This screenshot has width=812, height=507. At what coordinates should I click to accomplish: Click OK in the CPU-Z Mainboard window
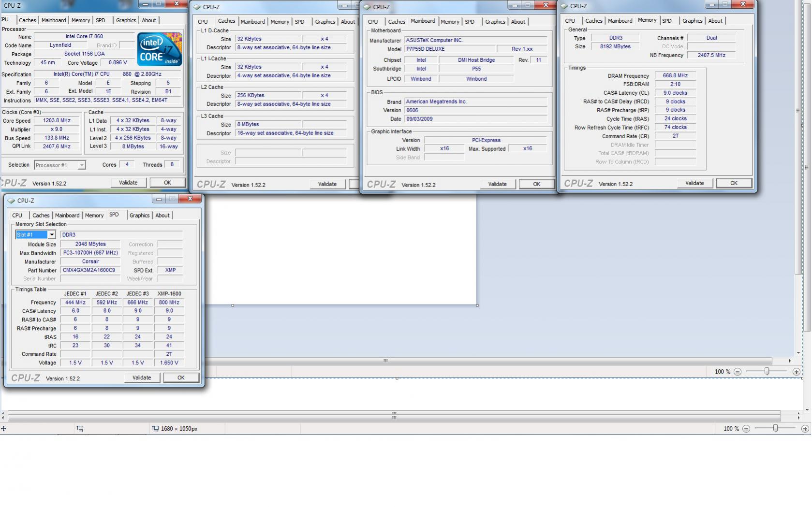537,184
